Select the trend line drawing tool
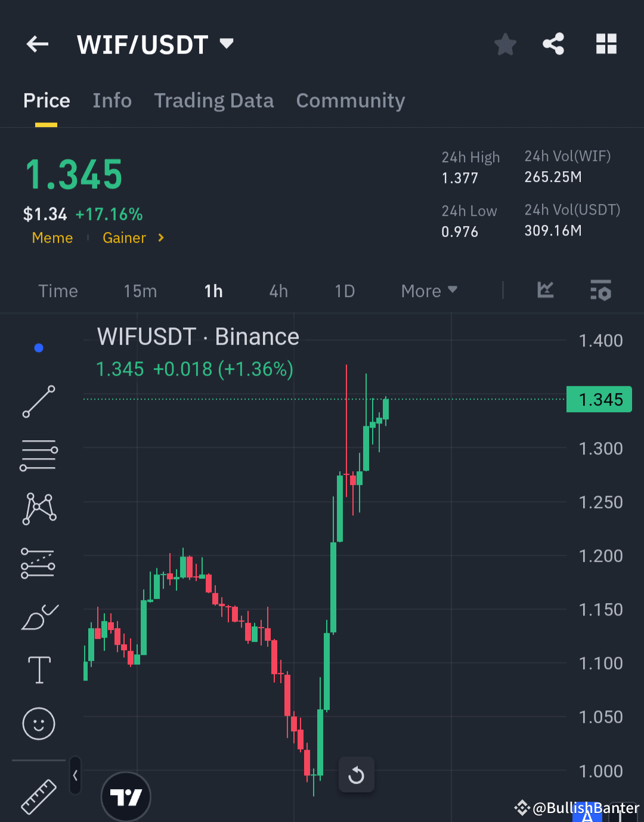 [x=38, y=401]
